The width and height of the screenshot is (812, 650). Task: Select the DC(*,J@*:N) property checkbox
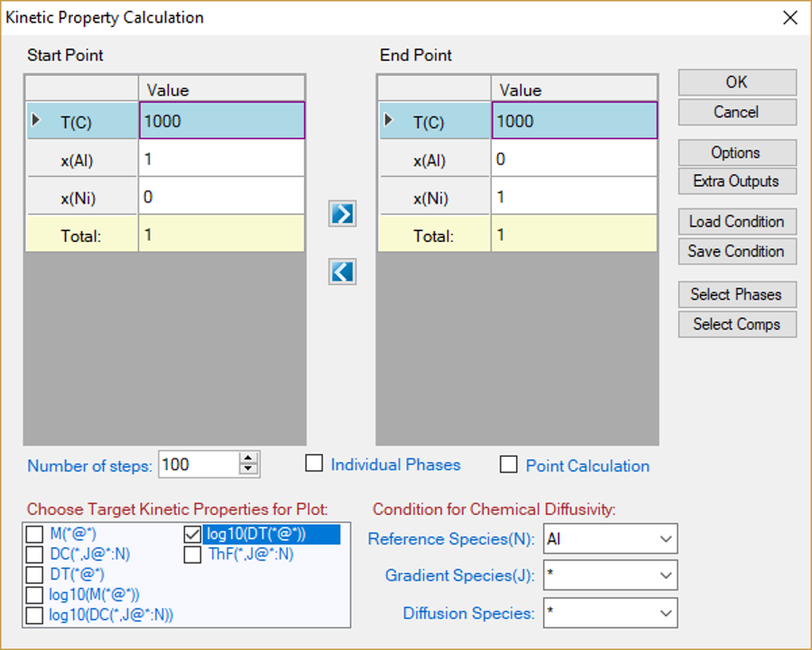[34, 554]
